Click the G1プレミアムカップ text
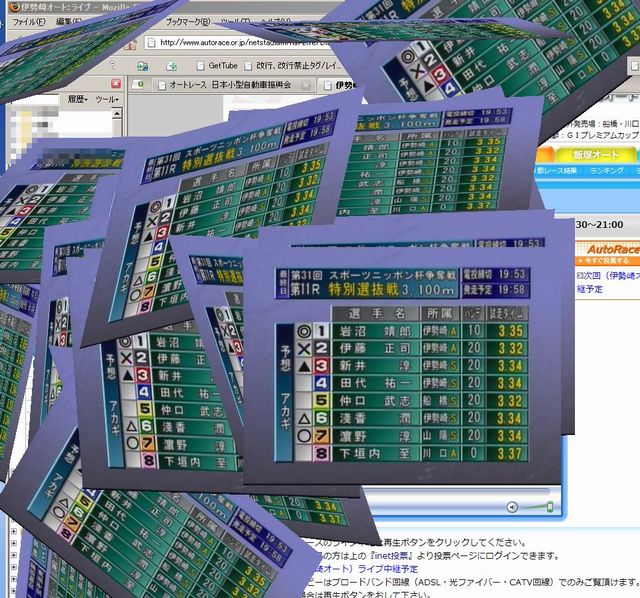 point(603,135)
